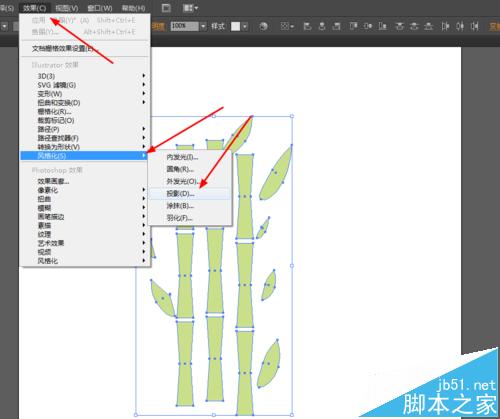Click the Vertical Align Center icon
The image size is (500, 419).
[x=368, y=26]
